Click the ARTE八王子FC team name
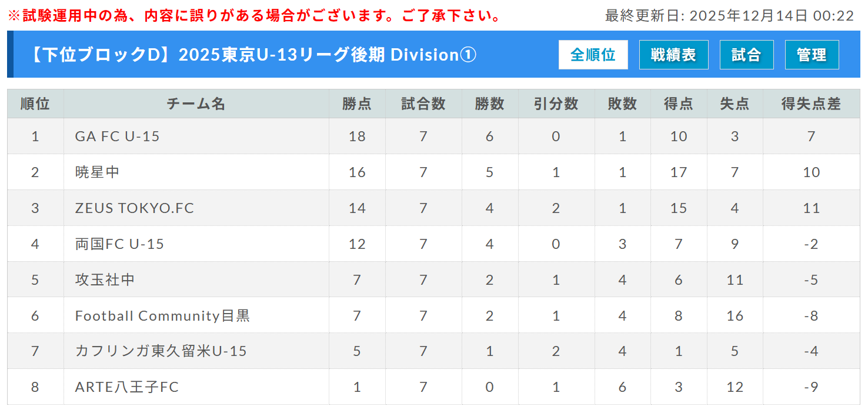 127,388
